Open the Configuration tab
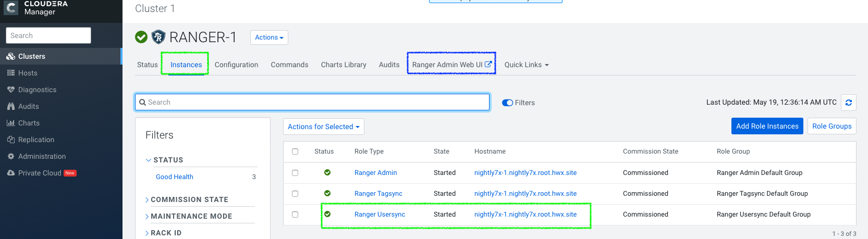Screen dimensions: 868x239 click(x=236, y=65)
